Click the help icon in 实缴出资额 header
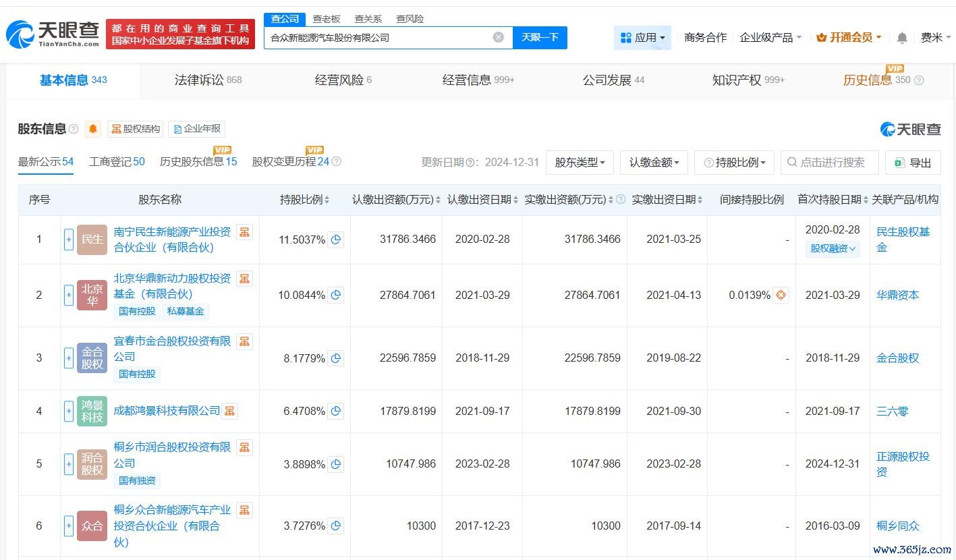956x560 pixels. [x=621, y=200]
